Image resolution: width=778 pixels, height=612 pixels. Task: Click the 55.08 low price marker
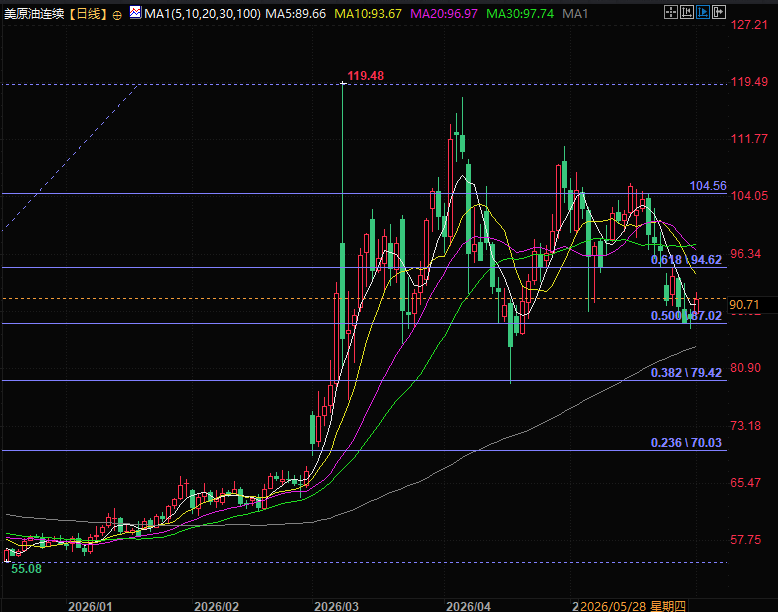click(26, 569)
